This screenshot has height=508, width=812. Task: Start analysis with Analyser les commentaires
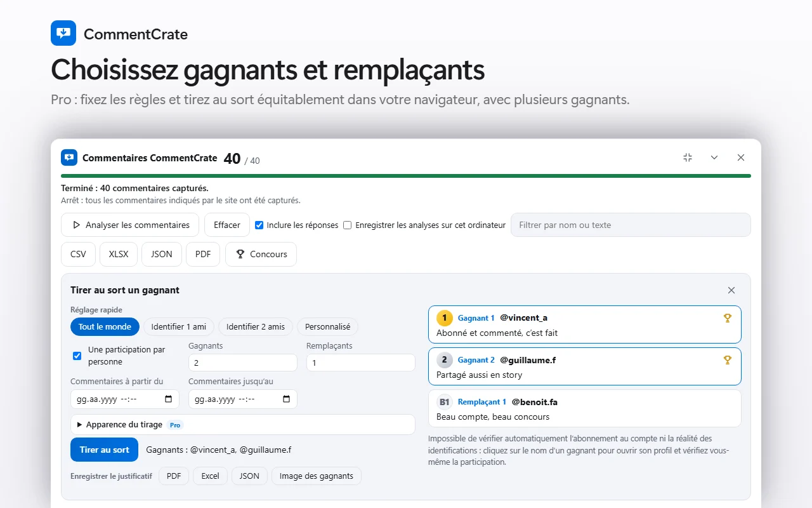click(x=130, y=225)
